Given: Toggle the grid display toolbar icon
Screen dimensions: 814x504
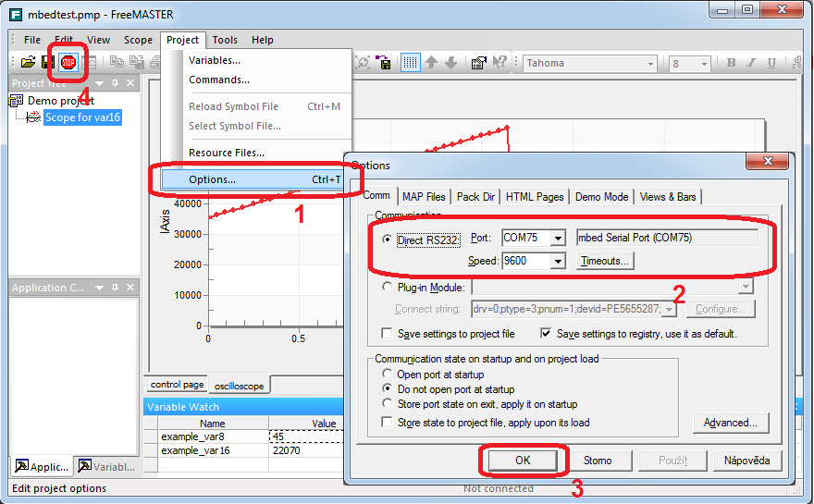Looking at the screenshot, I should (x=410, y=63).
